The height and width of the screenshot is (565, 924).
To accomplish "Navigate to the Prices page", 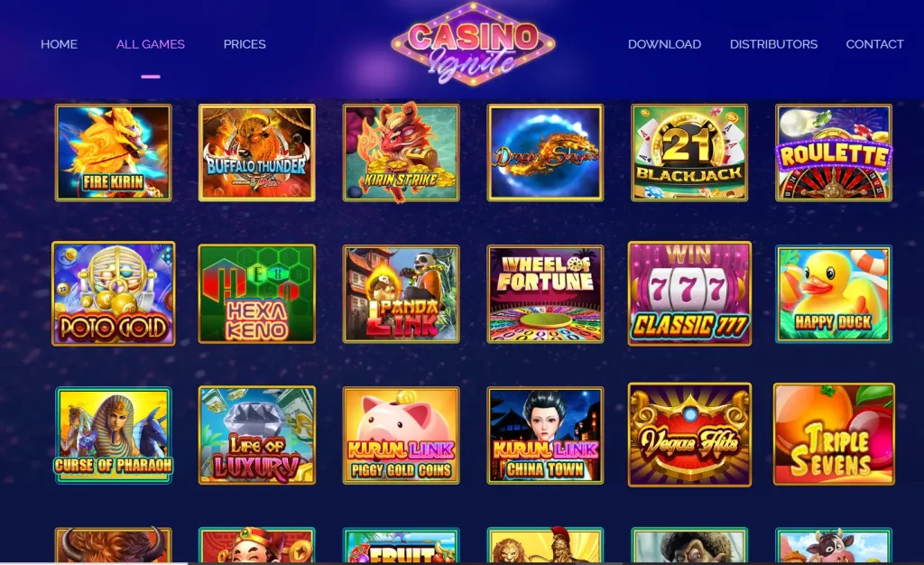I will tap(245, 44).
